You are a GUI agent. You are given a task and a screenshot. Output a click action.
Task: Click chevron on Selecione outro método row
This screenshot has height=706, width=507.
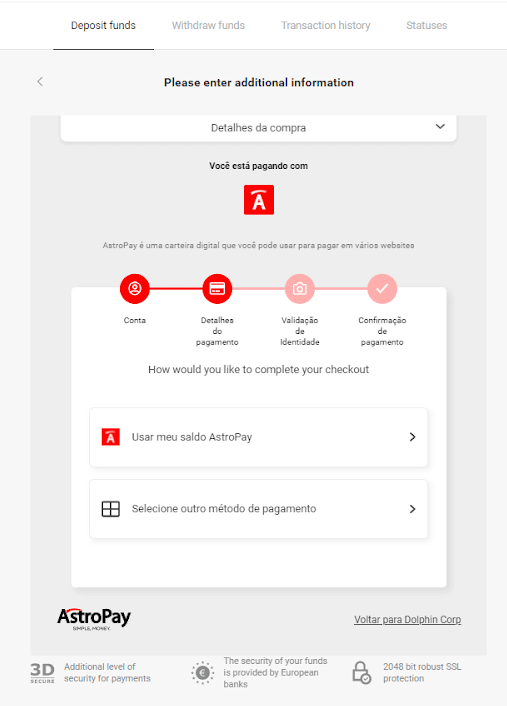(412, 509)
